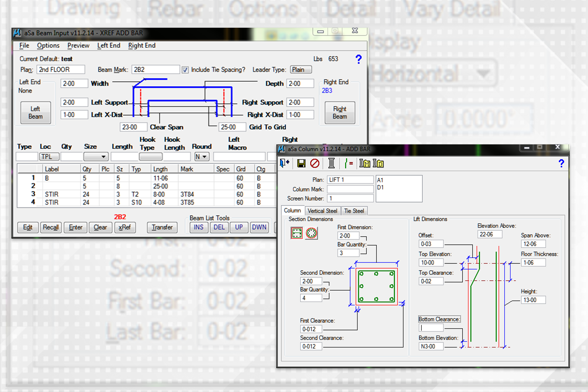Screen dimensions: 588x392
Task: Click the exit door icon in Column toolbar
Action: pyautogui.click(x=285, y=163)
